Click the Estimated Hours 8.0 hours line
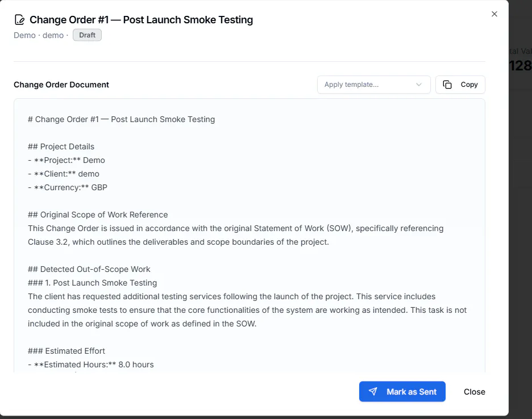532x419 pixels. point(90,364)
